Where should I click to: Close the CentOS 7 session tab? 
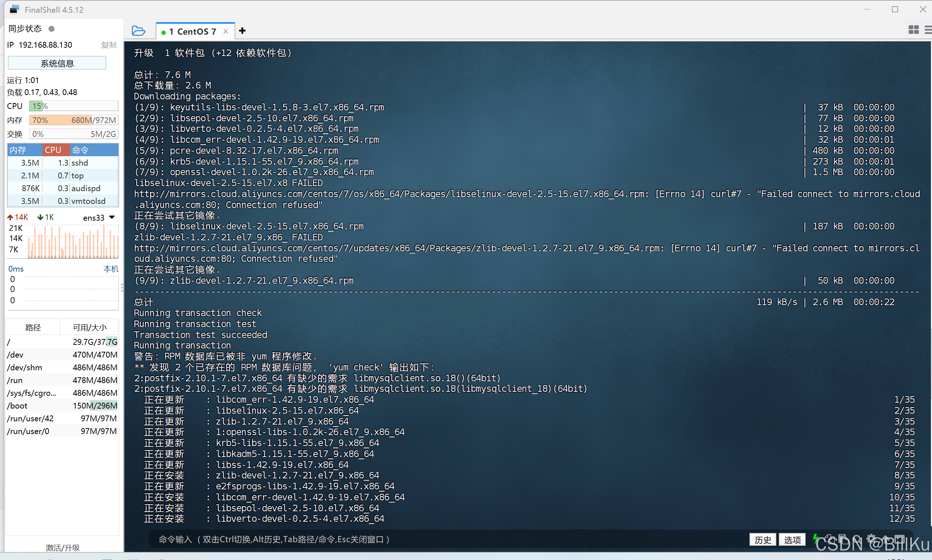point(226,31)
